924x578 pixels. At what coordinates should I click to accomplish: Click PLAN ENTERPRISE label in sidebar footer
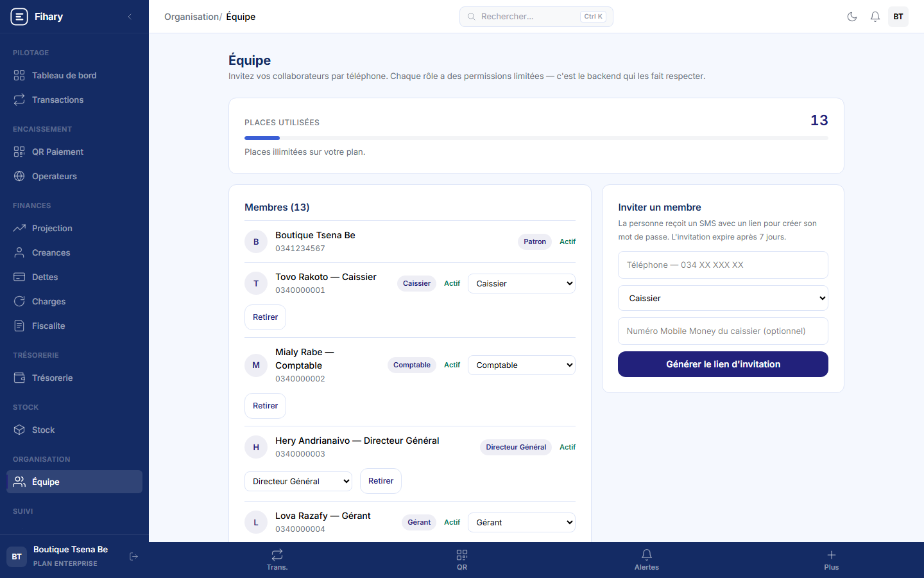tap(65, 564)
